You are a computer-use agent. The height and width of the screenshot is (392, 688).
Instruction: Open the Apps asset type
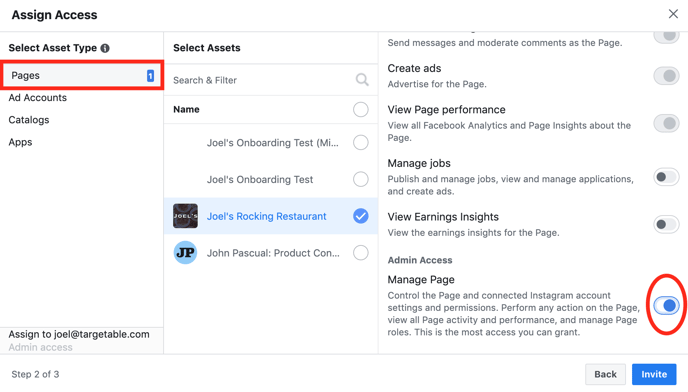pyautogui.click(x=20, y=142)
